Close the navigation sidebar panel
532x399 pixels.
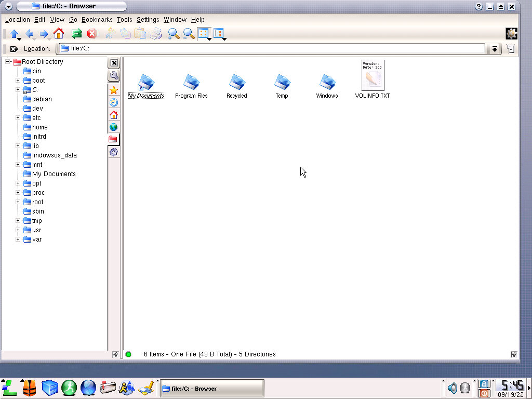pyautogui.click(x=114, y=63)
